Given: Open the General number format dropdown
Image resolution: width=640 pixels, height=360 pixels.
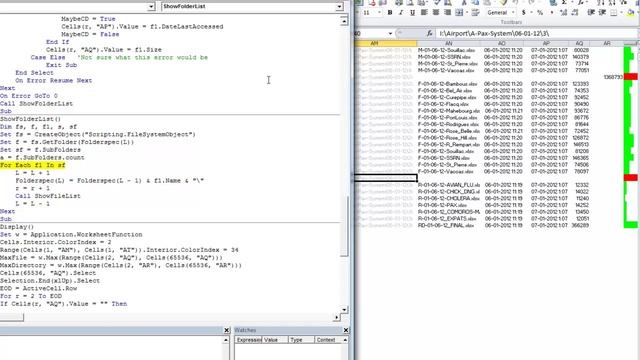Looking at the screenshot, I should pos(513,13).
